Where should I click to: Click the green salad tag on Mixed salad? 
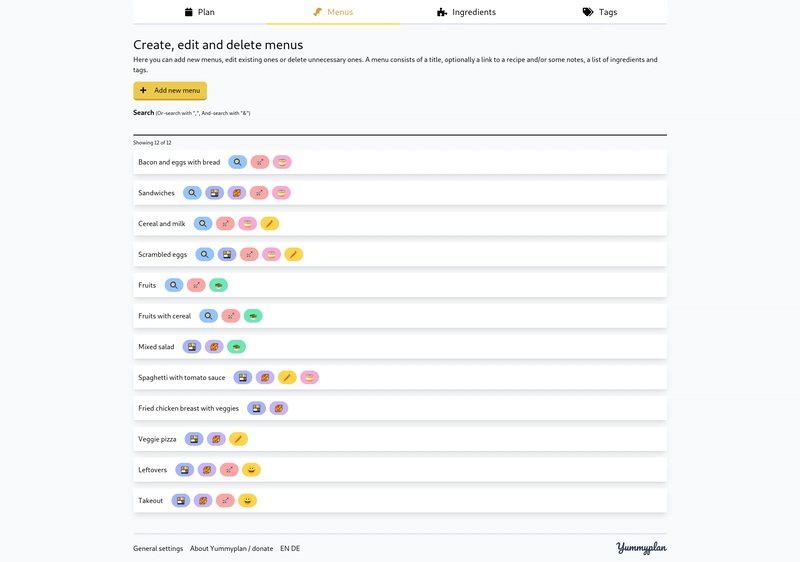pos(236,347)
